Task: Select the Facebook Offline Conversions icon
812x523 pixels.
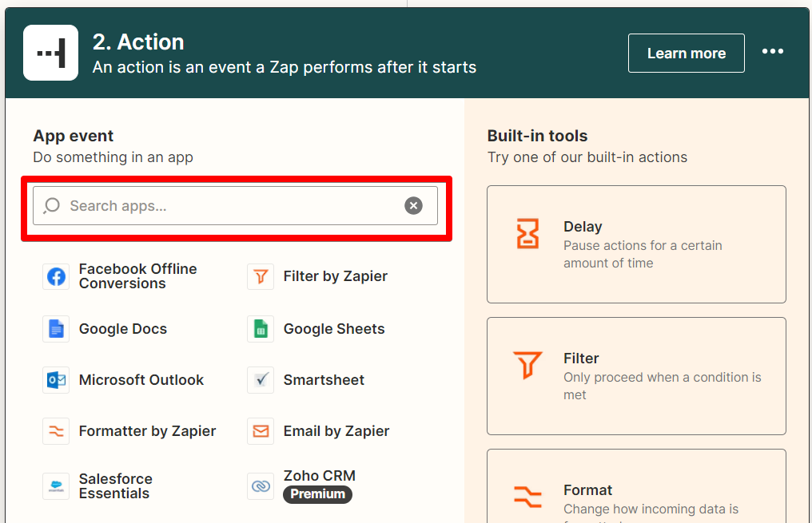Action: [x=56, y=277]
